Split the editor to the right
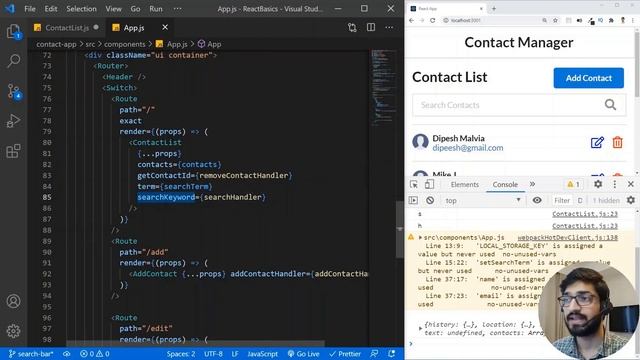 coord(371,27)
